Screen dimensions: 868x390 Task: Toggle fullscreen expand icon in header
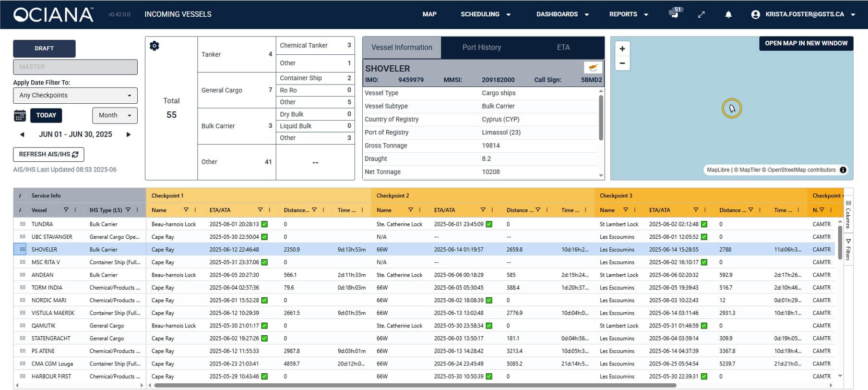tap(701, 14)
